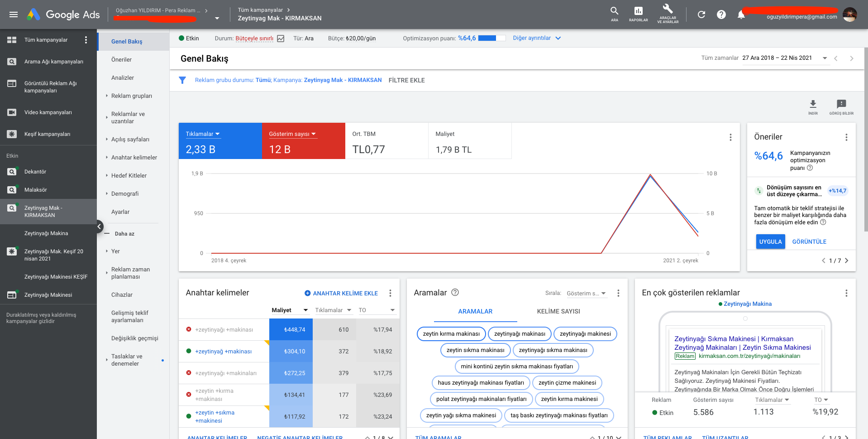
Task: Click ANAHTAR KELİME EKLE
Action: click(341, 294)
